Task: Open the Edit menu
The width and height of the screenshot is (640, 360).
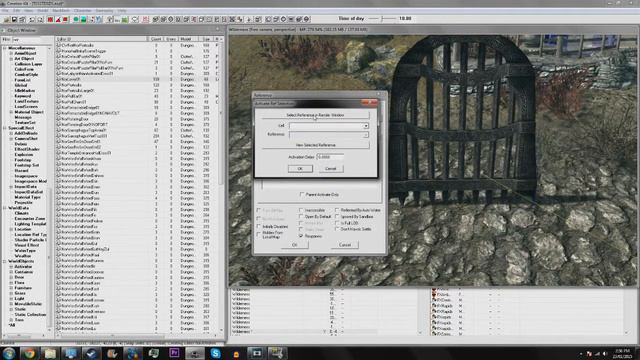Action: click(17, 11)
